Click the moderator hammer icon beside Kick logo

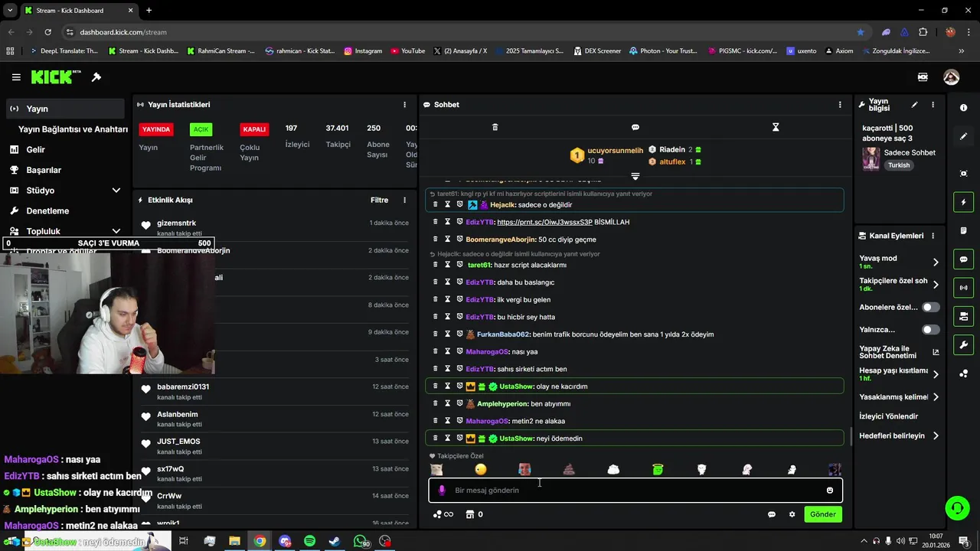(96, 77)
